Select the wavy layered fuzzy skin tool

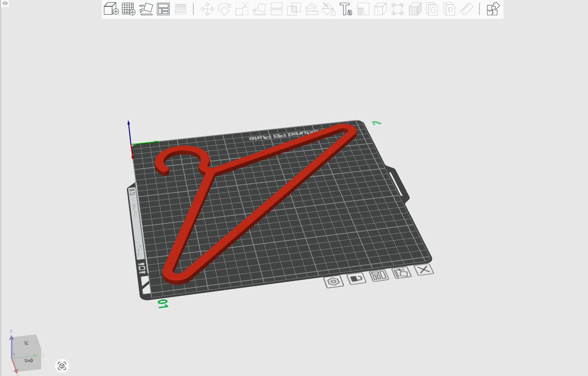point(415,9)
